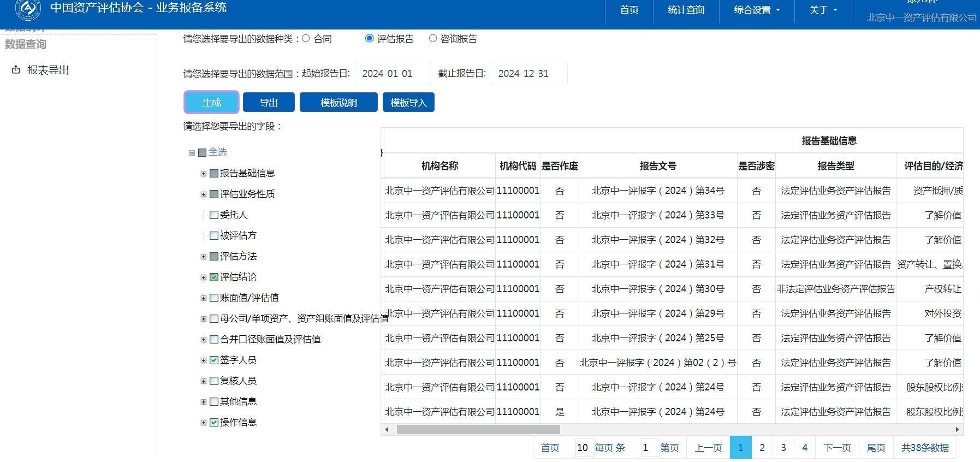Check the 委托人 checkbox
Image resolution: width=980 pixels, height=462 pixels.
pos(214,215)
